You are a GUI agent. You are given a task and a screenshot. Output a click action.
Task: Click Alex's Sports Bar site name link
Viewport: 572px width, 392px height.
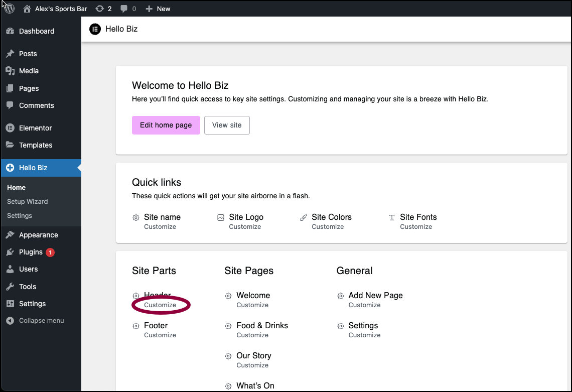point(61,9)
